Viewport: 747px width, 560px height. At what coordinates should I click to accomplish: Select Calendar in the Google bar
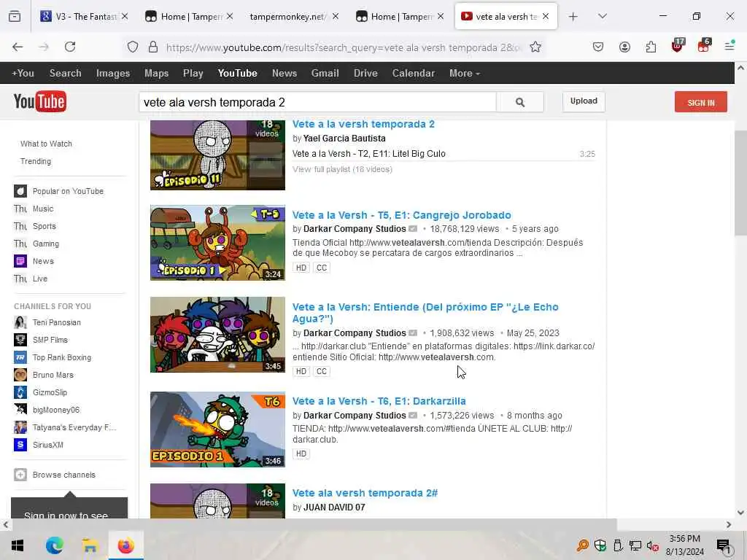click(413, 74)
